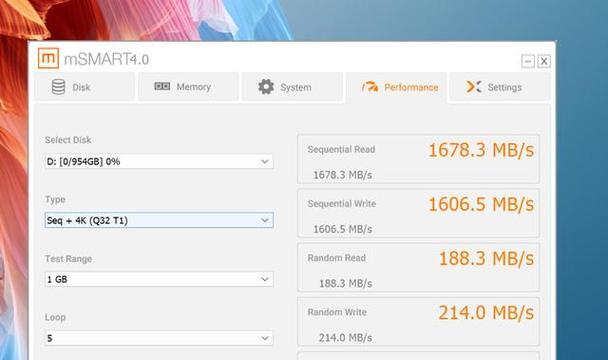Click the System gear icon

tap(266, 87)
